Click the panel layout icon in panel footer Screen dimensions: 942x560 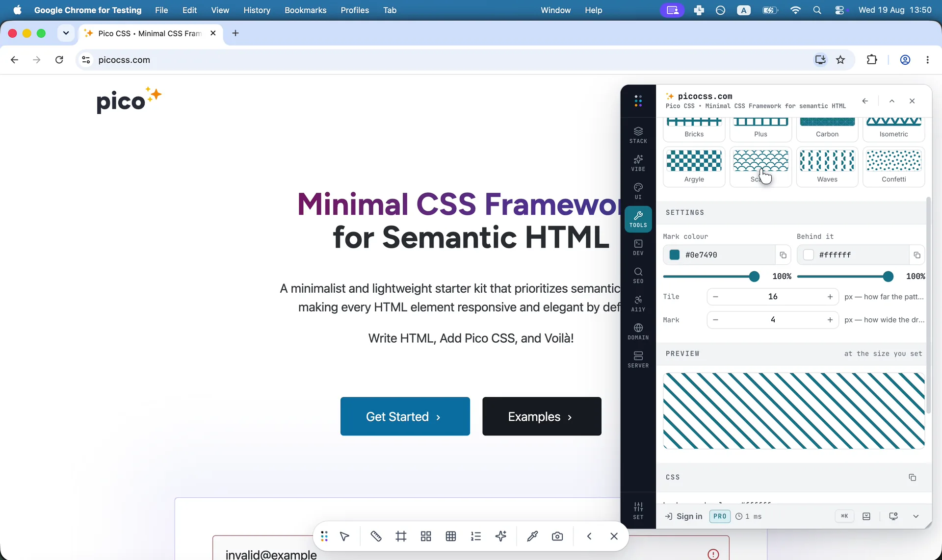point(866,516)
